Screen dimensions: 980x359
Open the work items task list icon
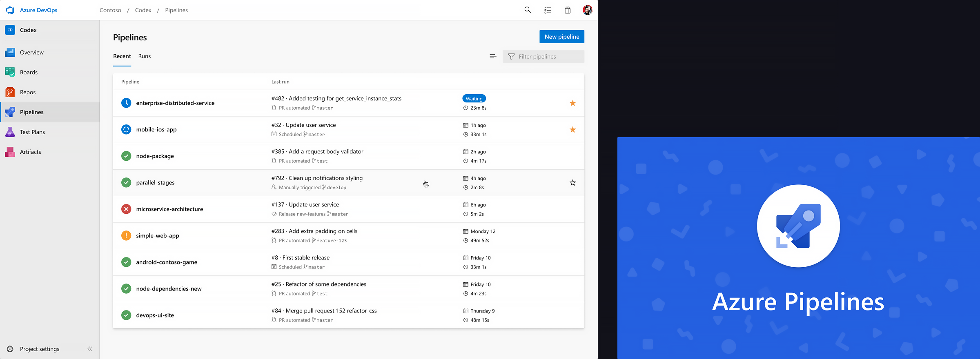tap(548, 10)
